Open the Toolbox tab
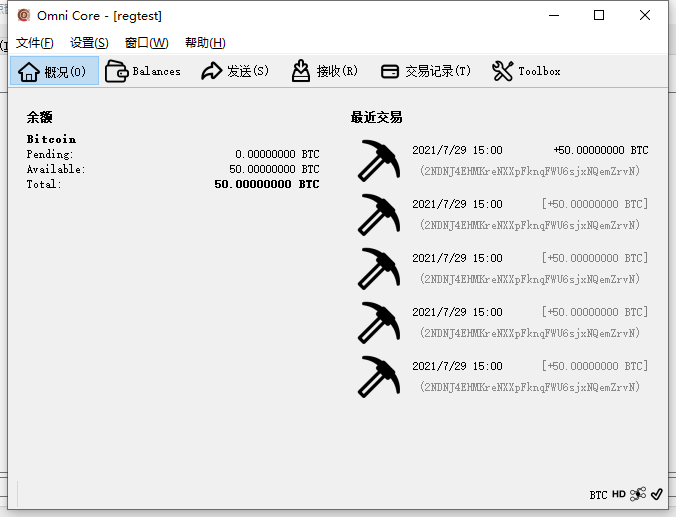Image resolution: width=676 pixels, height=517 pixels. pyautogui.click(x=526, y=71)
